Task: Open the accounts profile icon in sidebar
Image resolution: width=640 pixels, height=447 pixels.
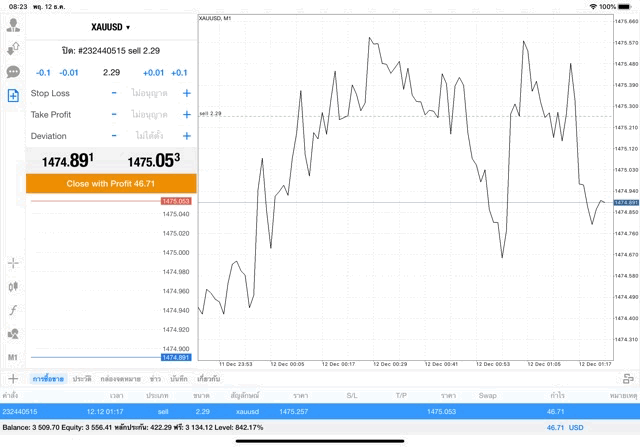Action: point(13,25)
